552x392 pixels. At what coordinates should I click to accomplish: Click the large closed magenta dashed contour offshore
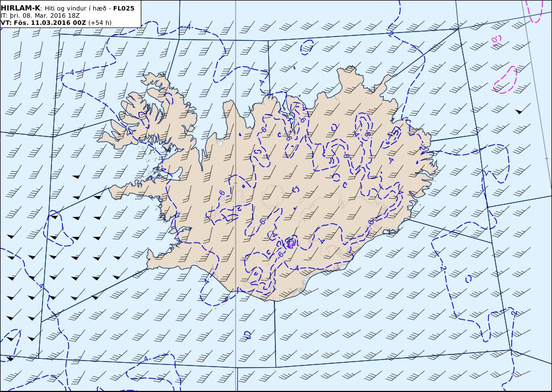[x=506, y=80]
